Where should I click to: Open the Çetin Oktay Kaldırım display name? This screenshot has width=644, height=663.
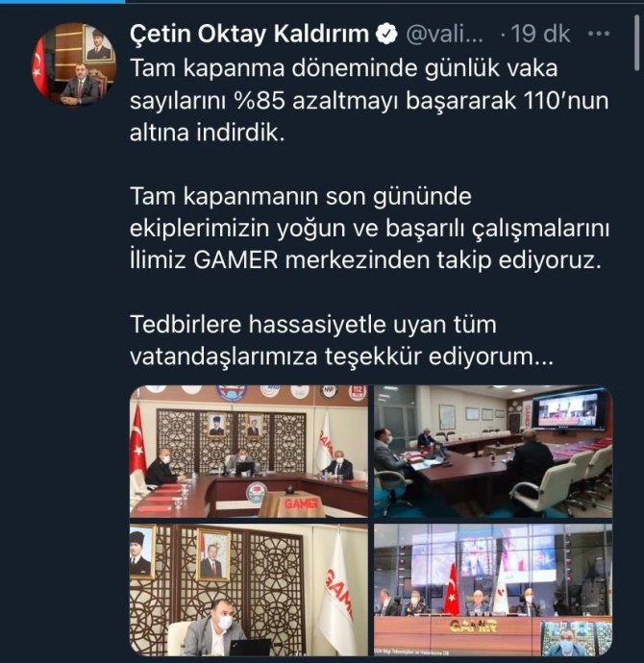tap(250, 35)
